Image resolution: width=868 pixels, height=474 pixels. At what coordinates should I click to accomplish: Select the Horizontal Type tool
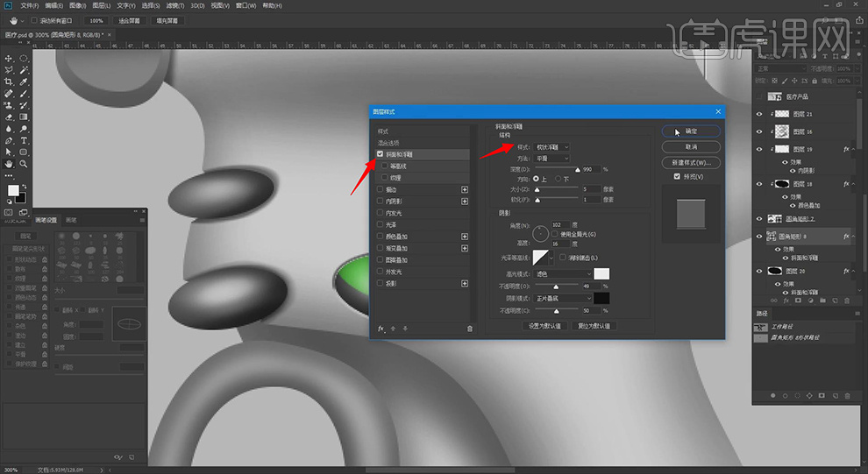tap(24, 140)
